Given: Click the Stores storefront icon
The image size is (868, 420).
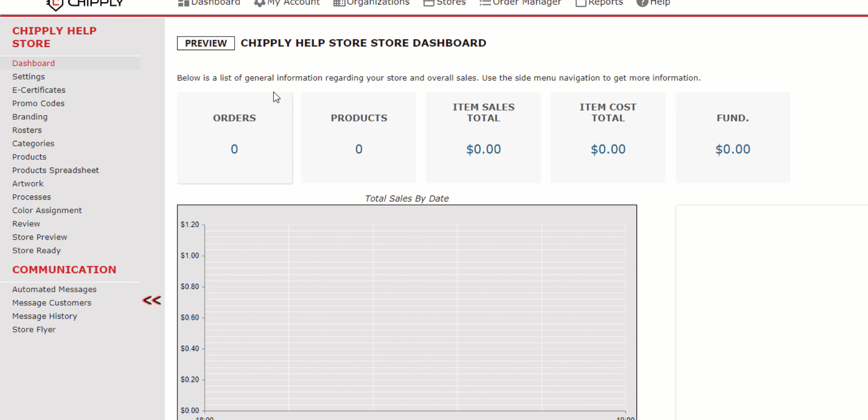Looking at the screenshot, I should (429, 3).
